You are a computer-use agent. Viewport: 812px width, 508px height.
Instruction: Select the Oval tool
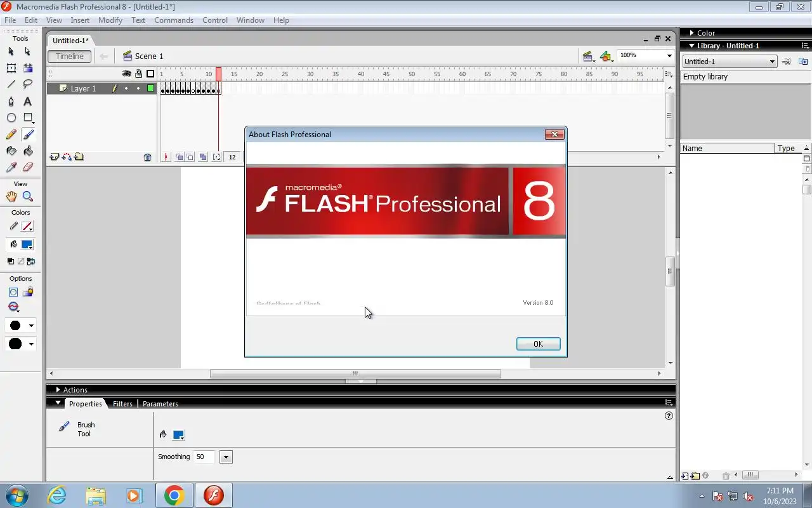pos(11,118)
